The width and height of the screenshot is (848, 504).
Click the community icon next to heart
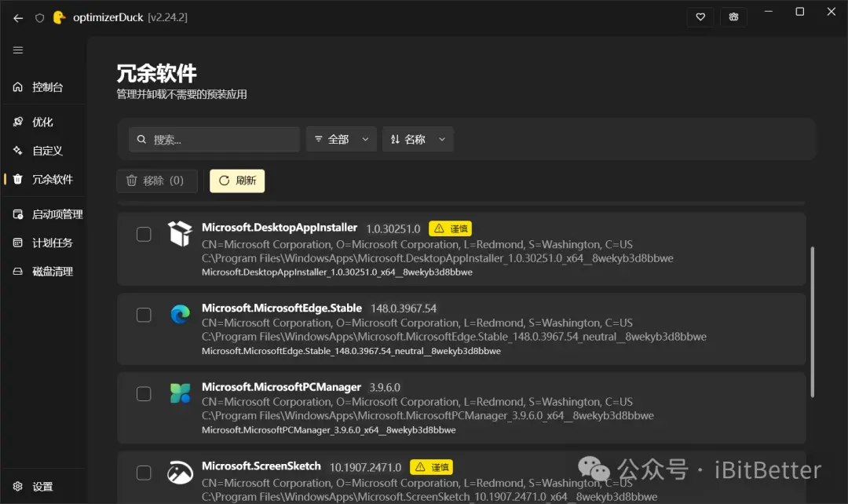[x=733, y=17]
